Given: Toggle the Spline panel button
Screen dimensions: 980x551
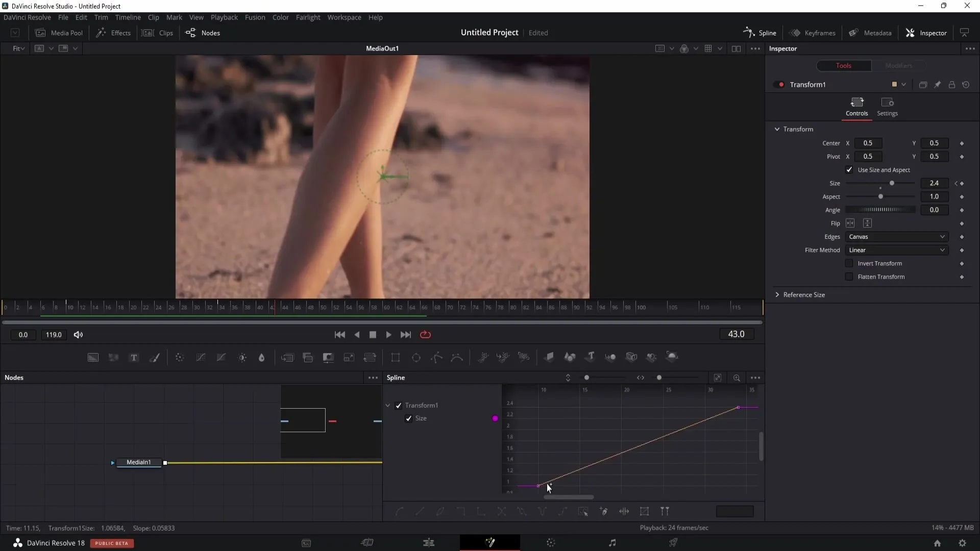Looking at the screenshot, I should (759, 33).
